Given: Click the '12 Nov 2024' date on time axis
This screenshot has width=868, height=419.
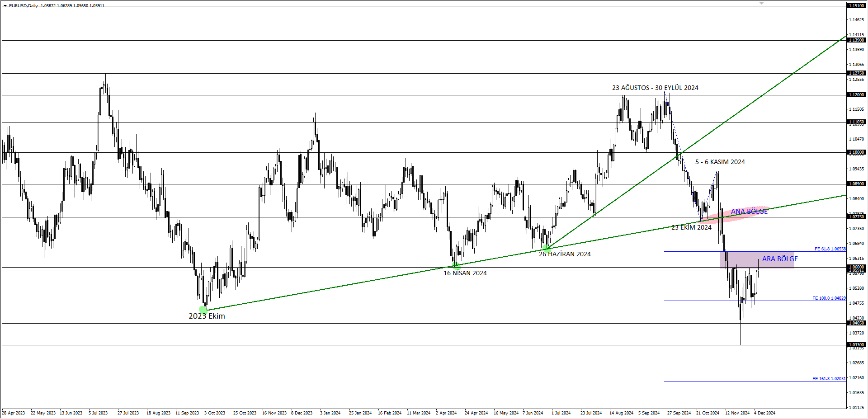Looking at the screenshot, I should coord(737,413).
